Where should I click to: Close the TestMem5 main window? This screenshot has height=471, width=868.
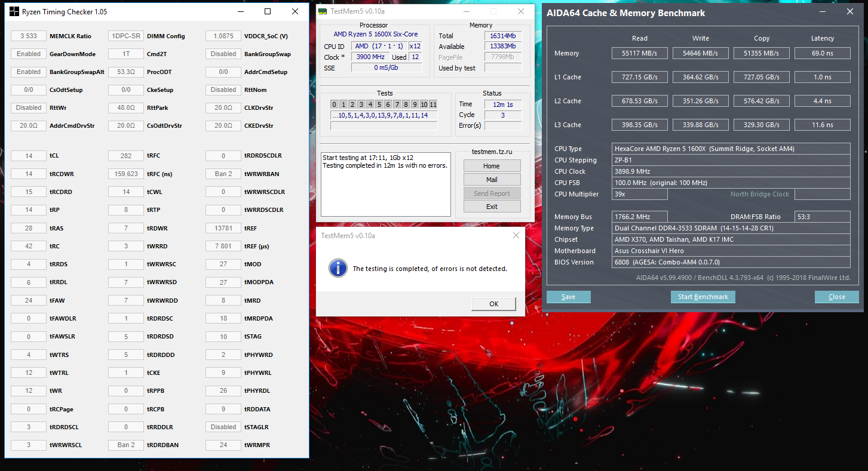[521, 11]
